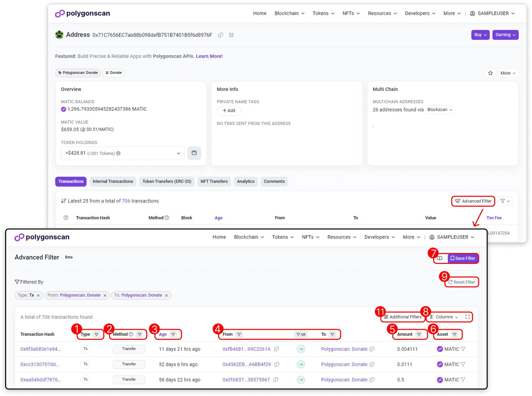Remove the From: Polygonscan: Donate filter

[x=105, y=296]
